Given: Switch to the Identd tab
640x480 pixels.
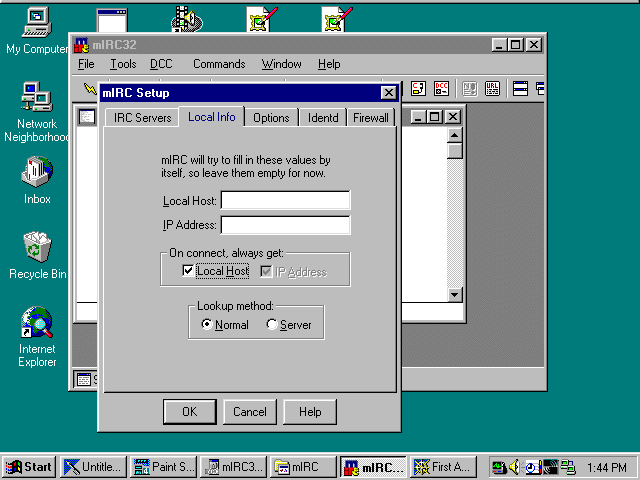Looking at the screenshot, I should pyautogui.click(x=323, y=118).
